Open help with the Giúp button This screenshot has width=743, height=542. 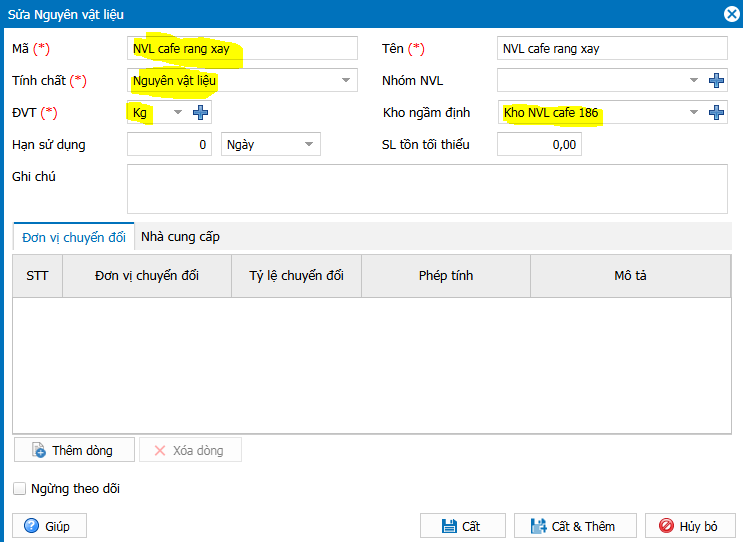click(49, 526)
